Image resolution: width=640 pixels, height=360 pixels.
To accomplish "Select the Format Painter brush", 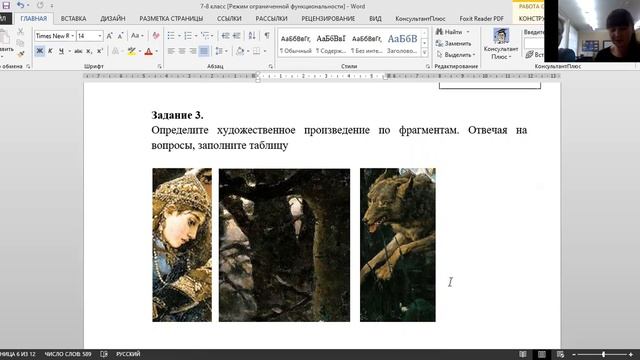I will click(x=20, y=53).
